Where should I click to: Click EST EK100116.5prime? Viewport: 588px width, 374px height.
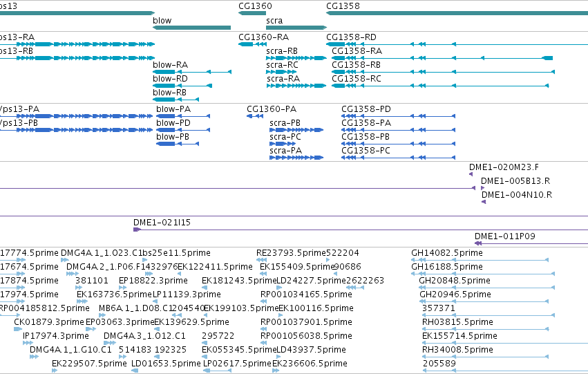tap(281, 315)
